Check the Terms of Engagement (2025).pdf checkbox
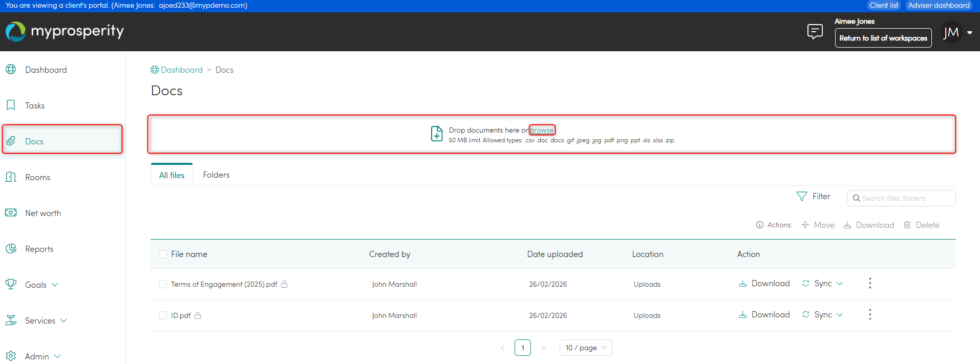This screenshot has width=980, height=364. tap(163, 284)
